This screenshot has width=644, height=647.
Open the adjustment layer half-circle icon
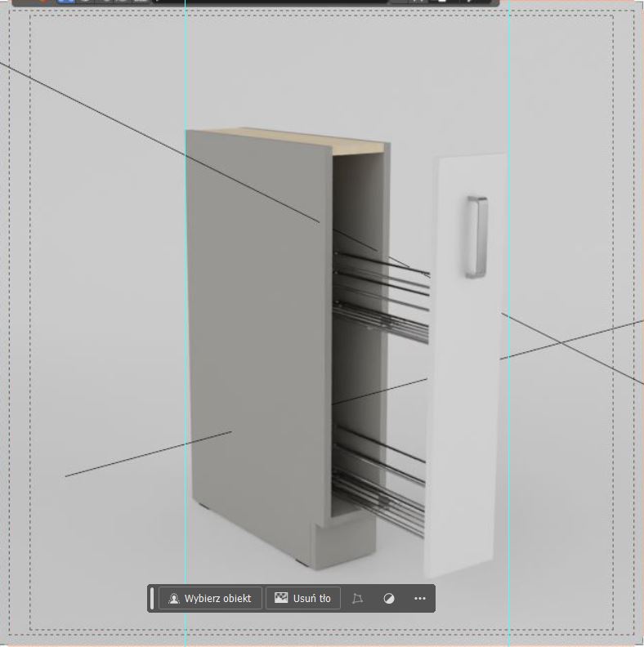point(389,598)
